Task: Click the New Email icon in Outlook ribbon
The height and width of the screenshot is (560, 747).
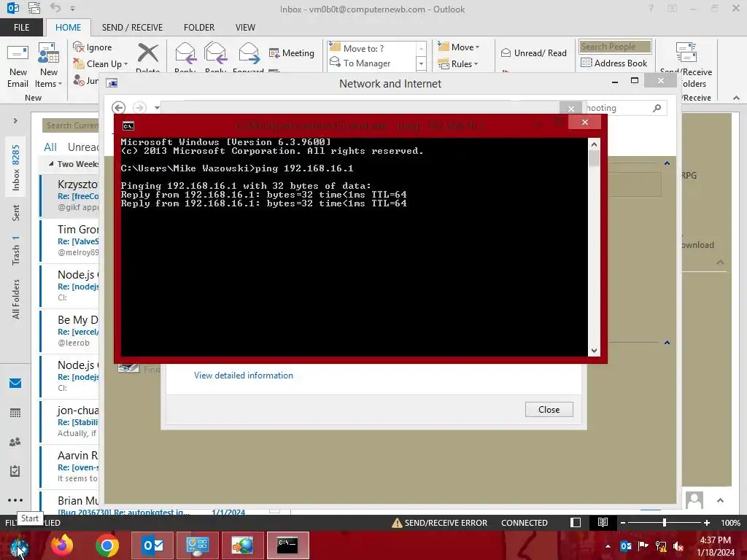Action: [18, 66]
